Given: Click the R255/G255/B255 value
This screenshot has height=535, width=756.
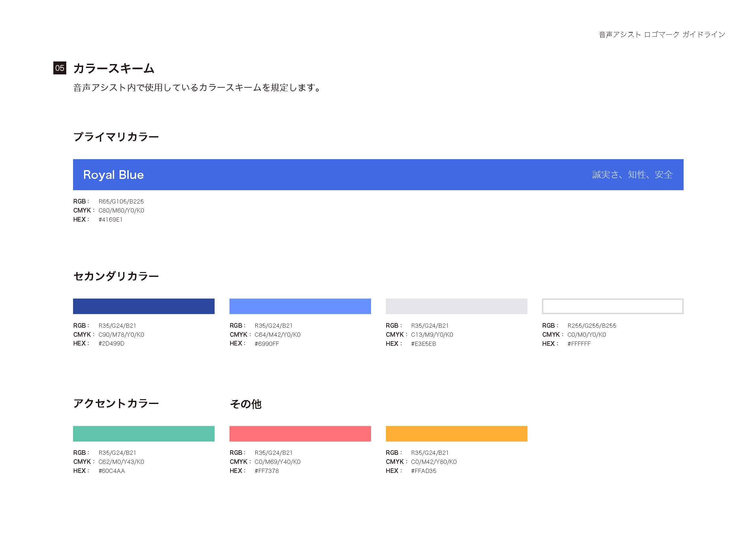Looking at the screenshot, I should 592,326.
